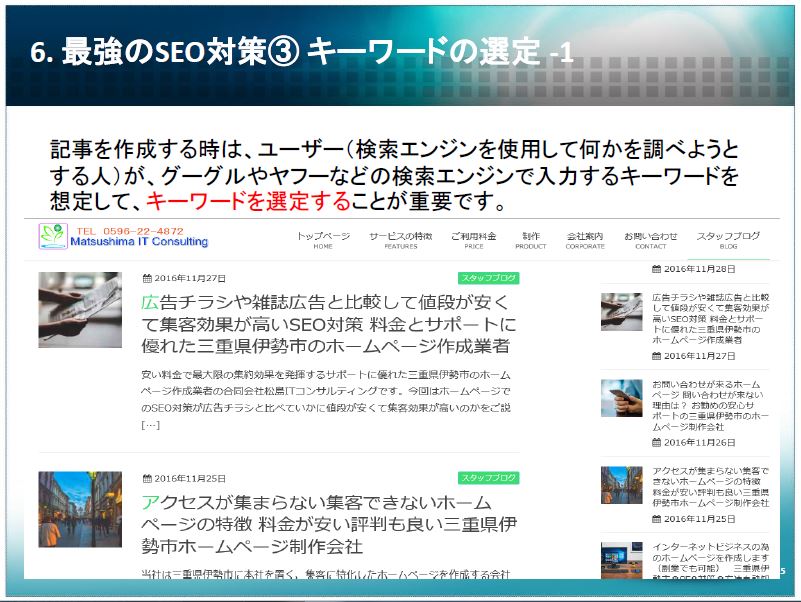Open 会社案内 (CORPORATE) menu item
801x602 pixels.
click(585, 240)
